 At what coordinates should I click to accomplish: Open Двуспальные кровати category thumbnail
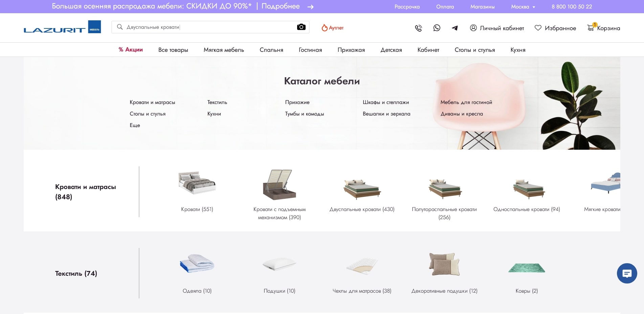[362, 188]
